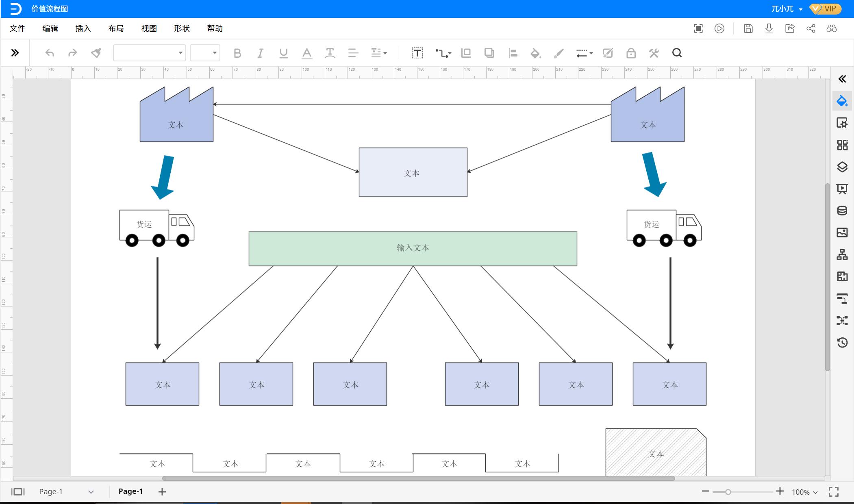Select the Text box tool
Viewport: 854px width, 504px height.
pyautogui.click(x=417, y=53)
